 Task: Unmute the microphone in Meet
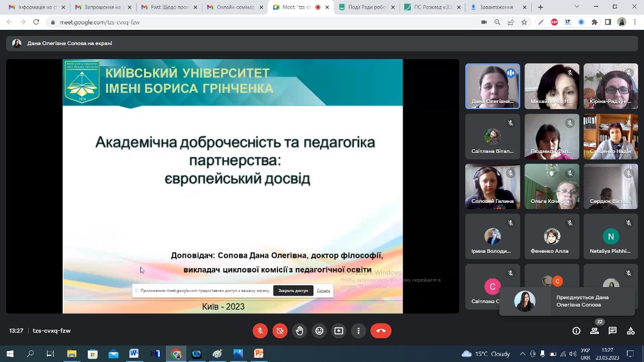pos(260,331)
